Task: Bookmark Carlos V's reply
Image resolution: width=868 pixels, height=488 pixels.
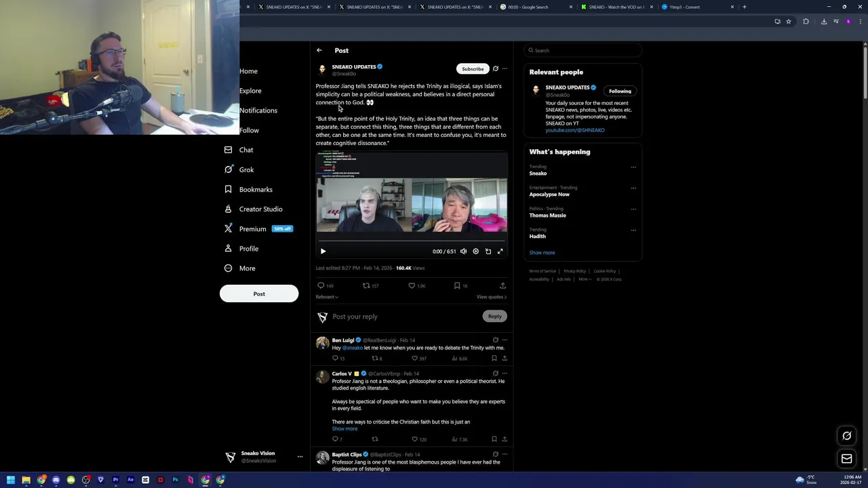Action: pos(494,439)
